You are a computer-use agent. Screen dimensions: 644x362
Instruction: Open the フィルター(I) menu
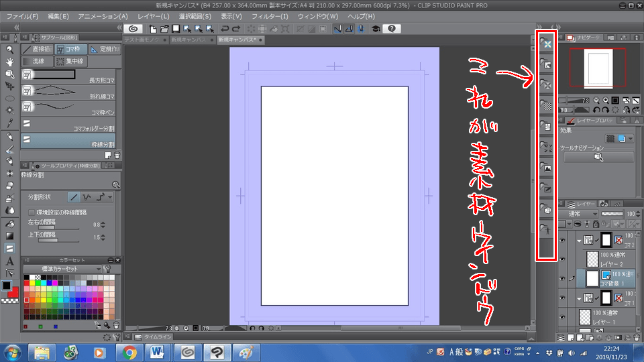point(270,16)
